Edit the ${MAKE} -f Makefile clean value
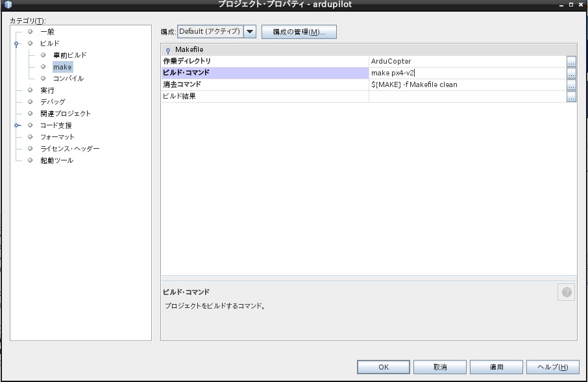588x382 pixels. click(468, 84)
